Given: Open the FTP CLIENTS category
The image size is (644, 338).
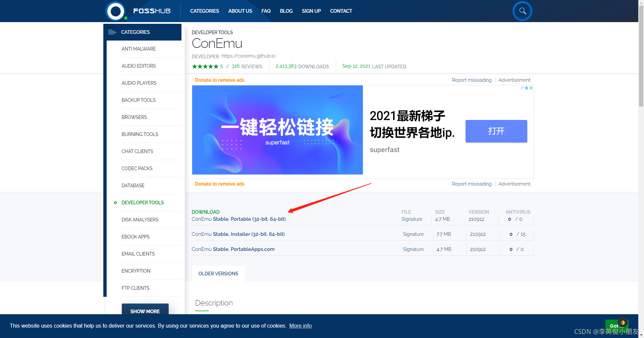Looking at the screenshot, I should coord(136,288).
